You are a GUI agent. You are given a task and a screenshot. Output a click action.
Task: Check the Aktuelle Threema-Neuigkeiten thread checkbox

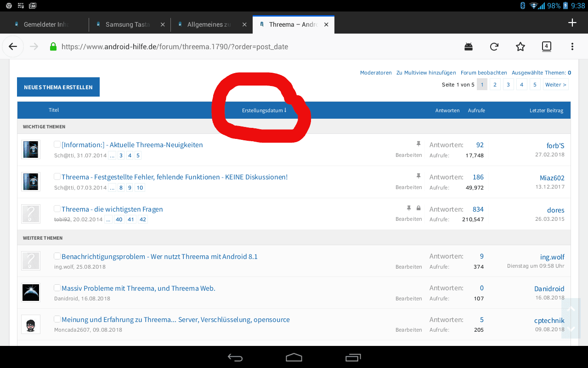[x=57, y=144]
